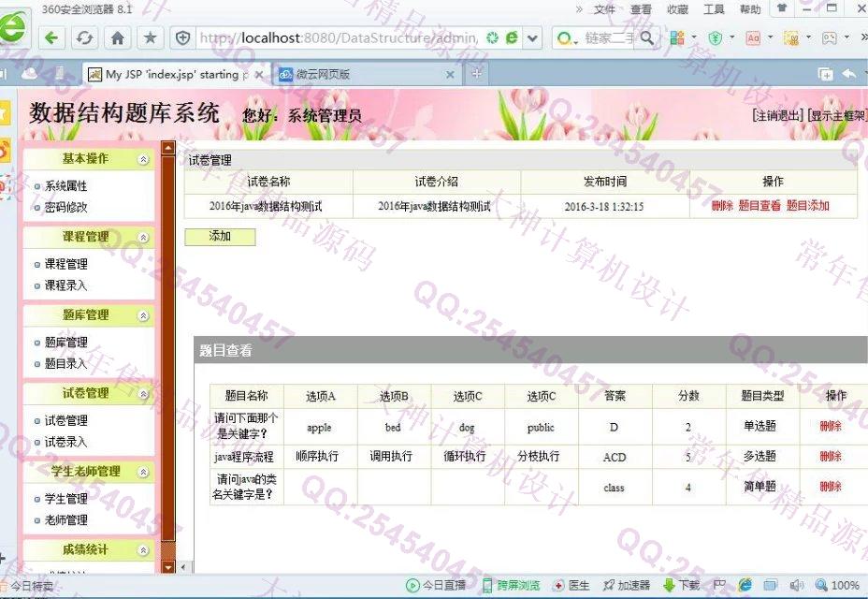The width and height of the screenshot is (868, 599).
Task: Click the 链家二手 search input field
Action: 610,38
